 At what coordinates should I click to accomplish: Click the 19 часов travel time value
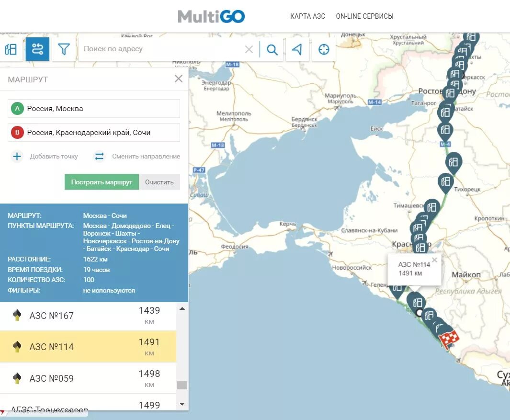tap(96, 270)
